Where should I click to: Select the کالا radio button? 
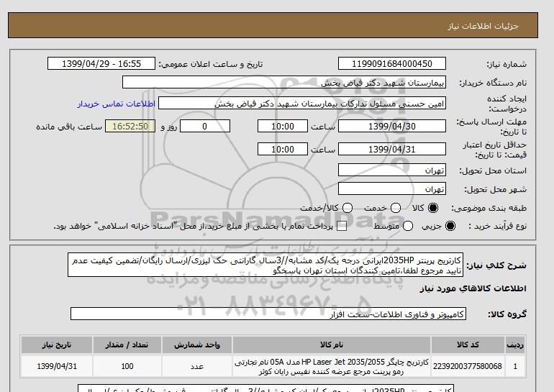tap(433, 209)
